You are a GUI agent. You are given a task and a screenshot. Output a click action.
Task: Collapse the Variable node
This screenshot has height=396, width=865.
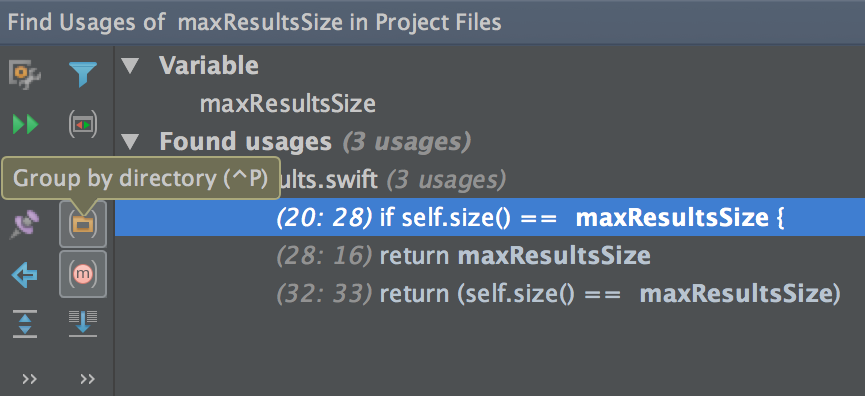pos(131,67)
